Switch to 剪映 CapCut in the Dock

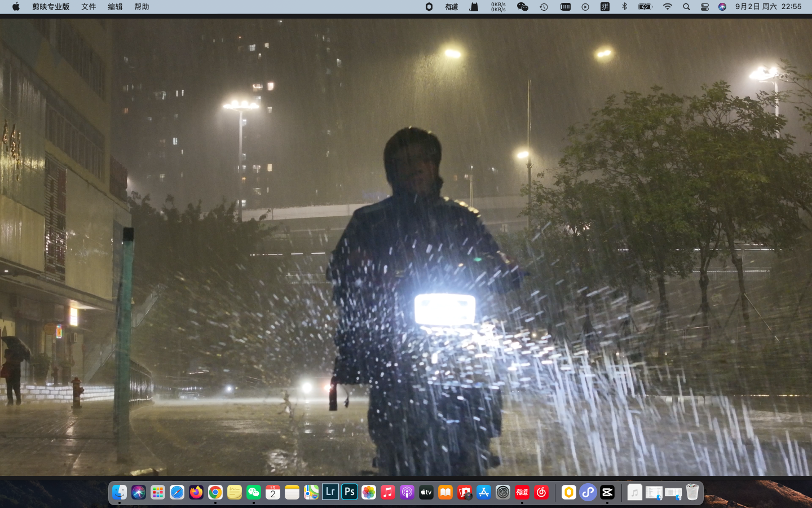click(x=607, y=492)
